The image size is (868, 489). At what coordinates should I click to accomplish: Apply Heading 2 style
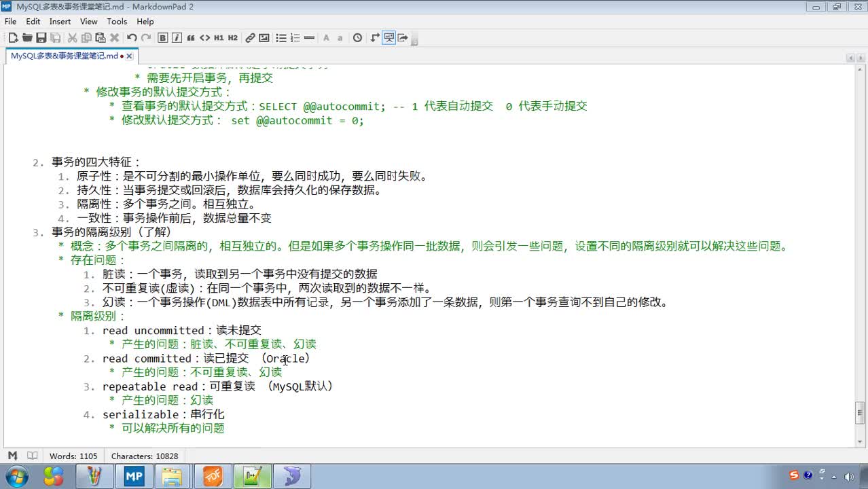click(233, 38)
